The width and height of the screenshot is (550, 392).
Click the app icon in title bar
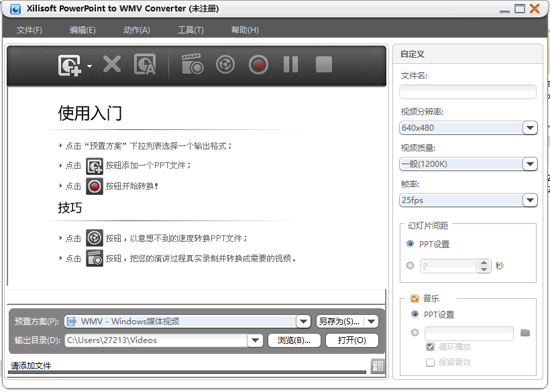15,9
